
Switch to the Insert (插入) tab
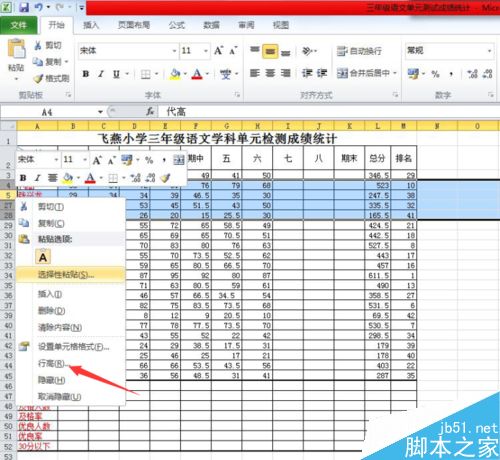[91, 25]
